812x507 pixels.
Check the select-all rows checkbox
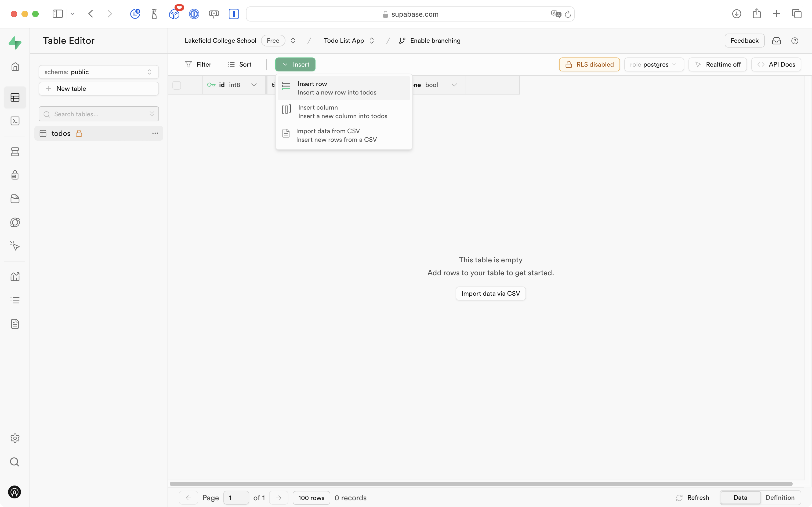[177, 85]
